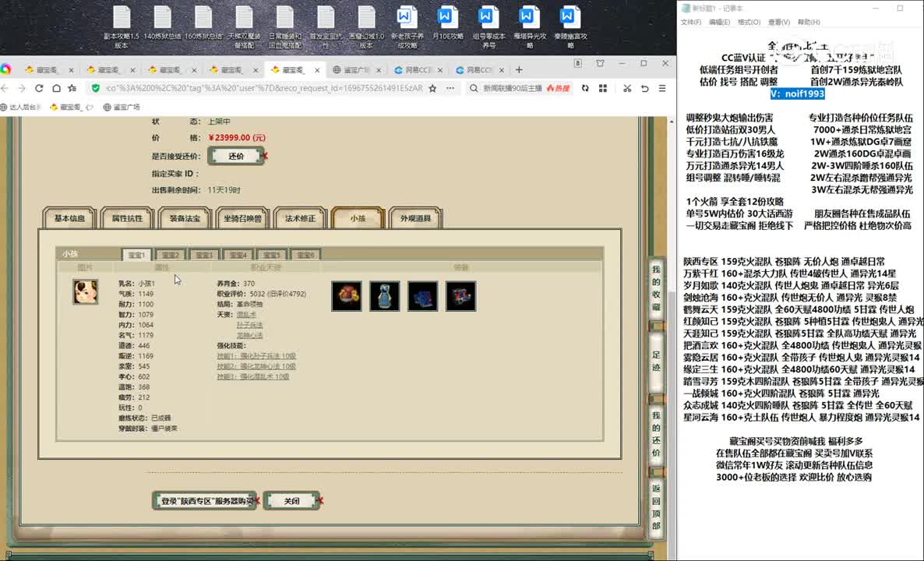Open the browser apps grid icon
The image size is (924, 561).
point(603,88)
